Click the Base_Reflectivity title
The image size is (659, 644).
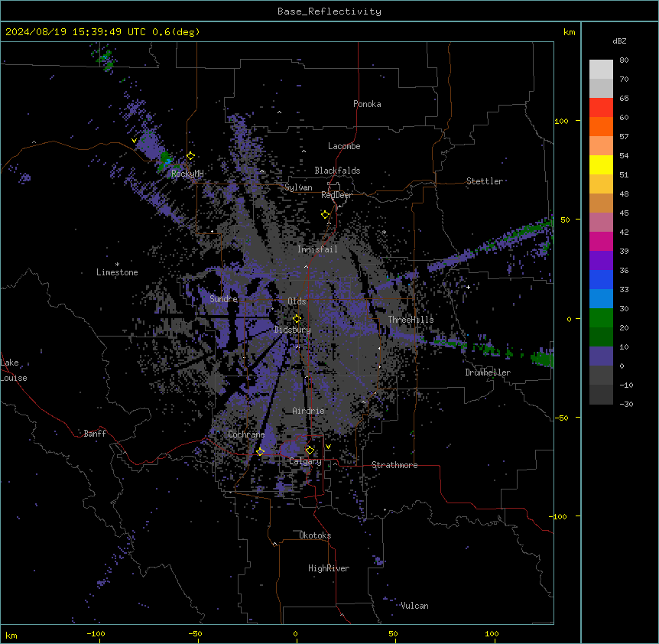[329, 11]
